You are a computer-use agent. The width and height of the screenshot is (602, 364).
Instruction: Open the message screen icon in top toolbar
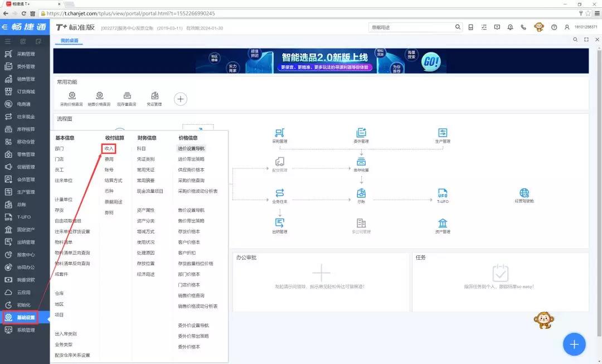coord(497,27)
